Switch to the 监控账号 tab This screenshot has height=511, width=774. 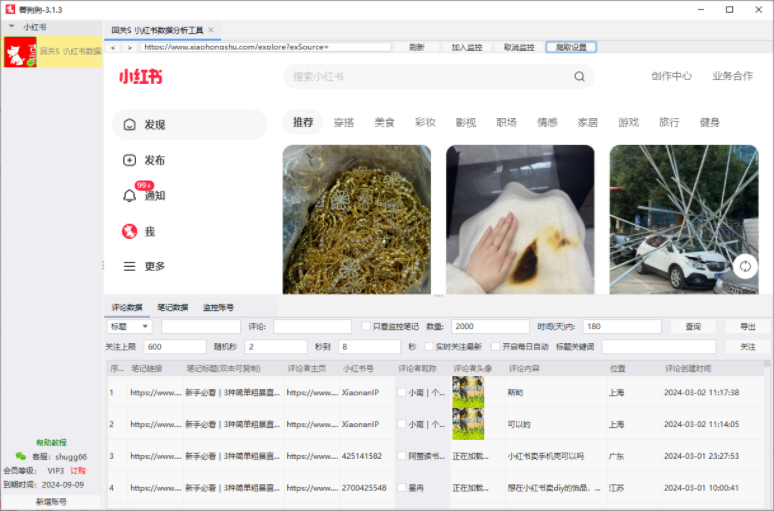(x=218, y=307)
